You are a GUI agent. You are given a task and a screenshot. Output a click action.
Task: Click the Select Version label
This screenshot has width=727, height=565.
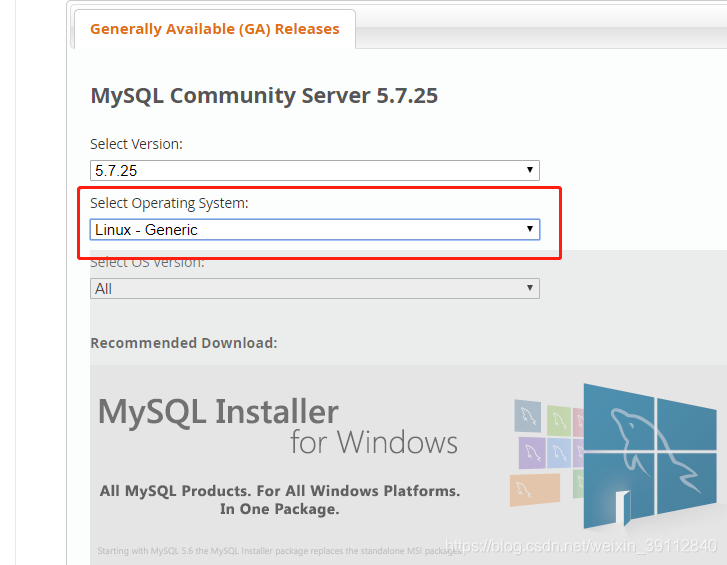tap(136, 144)
